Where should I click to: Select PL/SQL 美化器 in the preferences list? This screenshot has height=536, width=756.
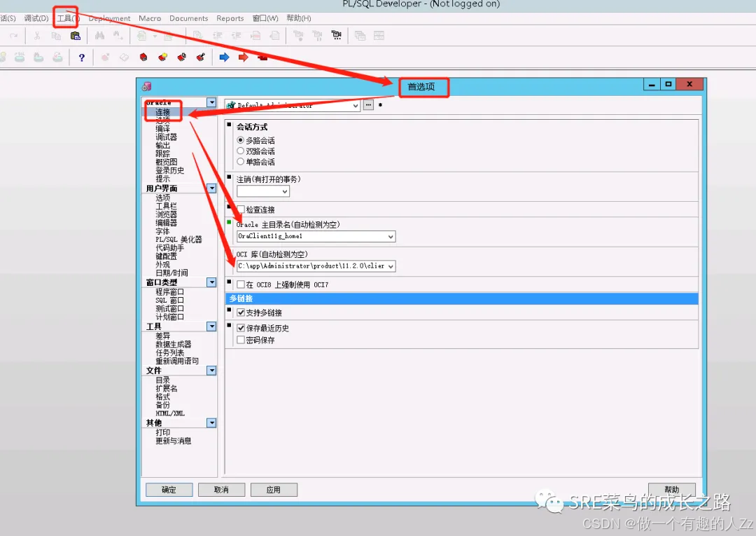tap(178, 240)
